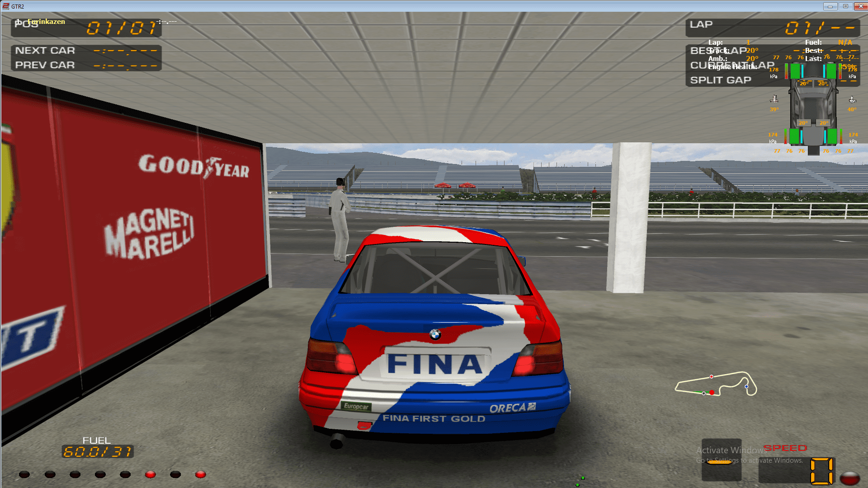This screenshot has width=868, height=488.
Task: Click the CURRENT LAP label
Action: click(x=732, y=65)
